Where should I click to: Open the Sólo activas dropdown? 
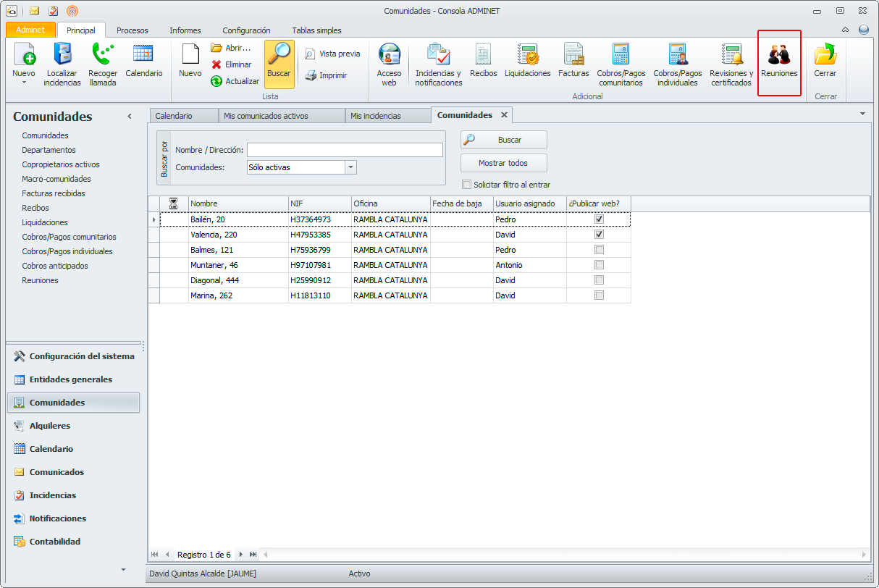point(350,167)
